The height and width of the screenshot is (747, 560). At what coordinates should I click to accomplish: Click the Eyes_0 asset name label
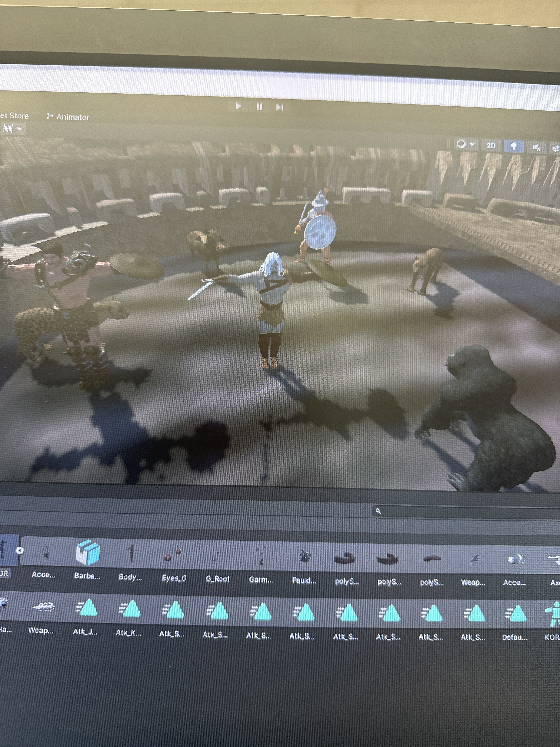pos(174,578)
